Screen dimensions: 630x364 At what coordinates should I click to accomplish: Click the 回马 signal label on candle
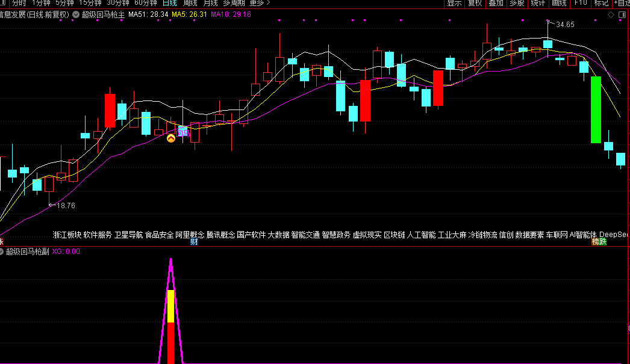pos(183,133)
